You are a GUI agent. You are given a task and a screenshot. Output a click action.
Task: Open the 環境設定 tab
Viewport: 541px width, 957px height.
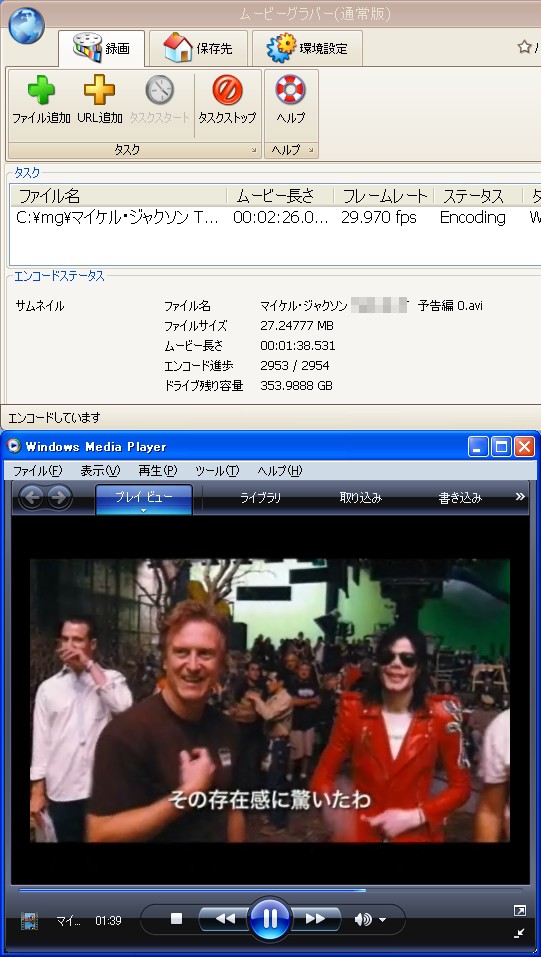(307, 48)
